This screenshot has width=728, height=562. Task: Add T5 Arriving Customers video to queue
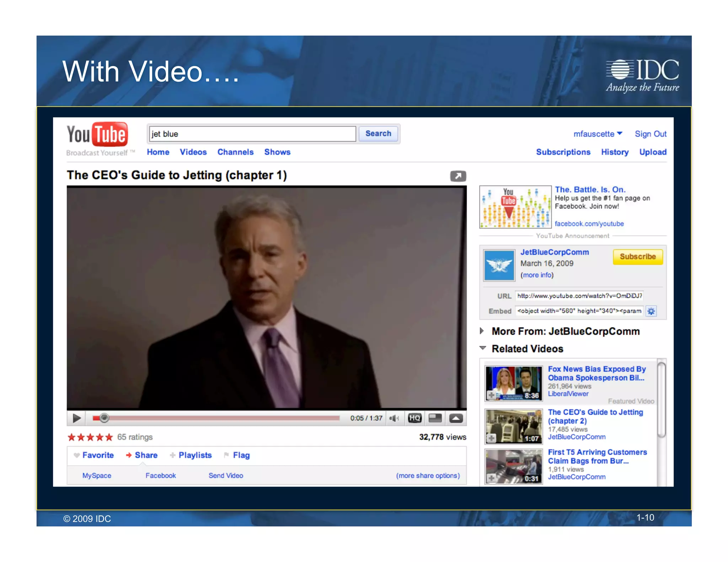pos(491,478)
